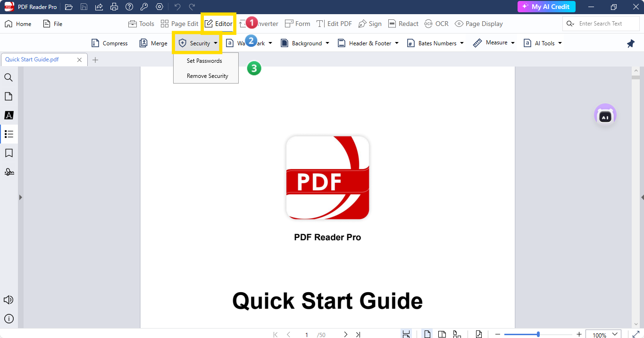The image size is (644, 338).
Task: Toggle the single page view mode
Action: [x=427, y=334]
